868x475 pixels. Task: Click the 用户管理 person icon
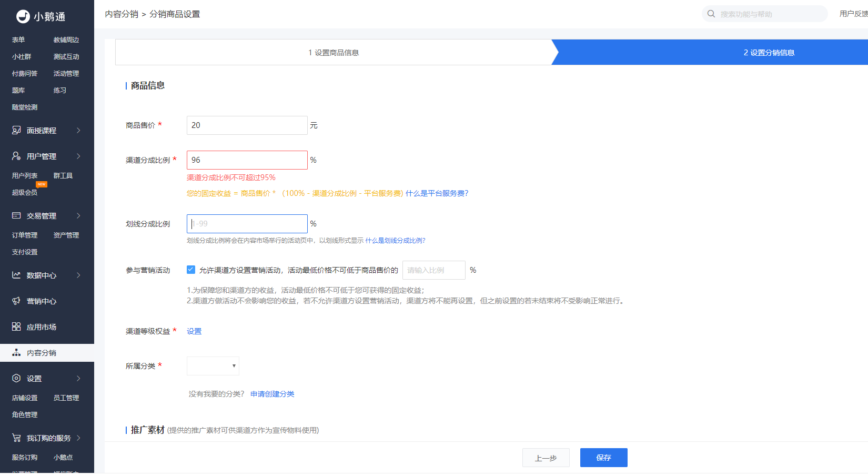tap(16, 156)
